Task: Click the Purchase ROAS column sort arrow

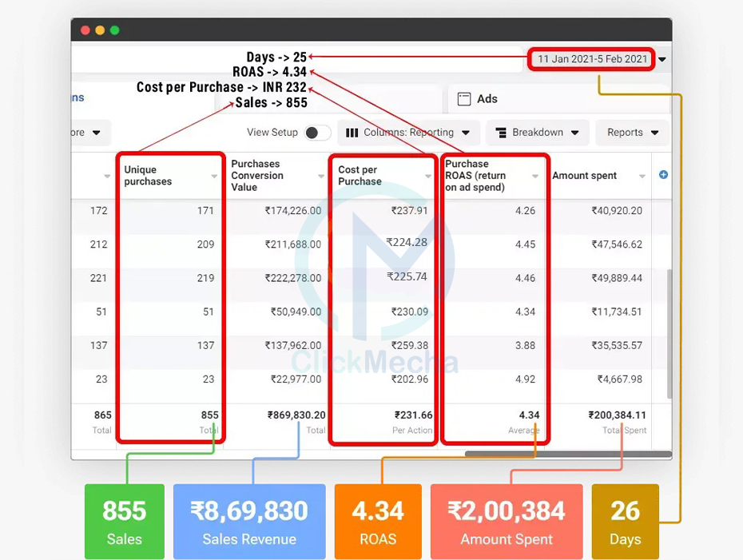Action: (x=535, y=177)
